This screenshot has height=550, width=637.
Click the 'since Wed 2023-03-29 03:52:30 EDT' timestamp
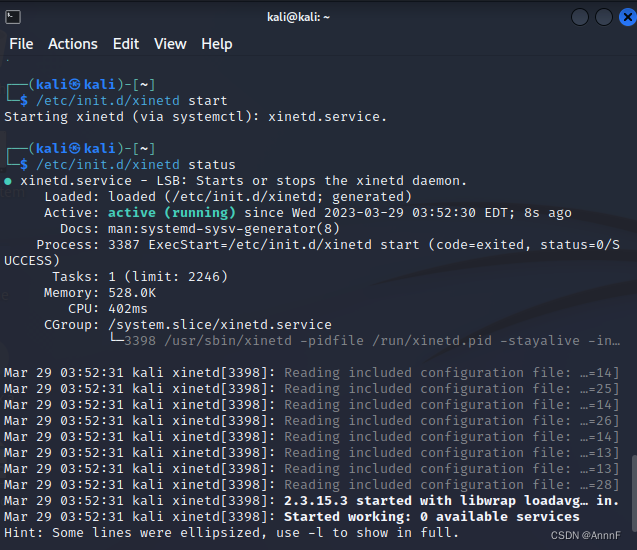[x=379, y=213]
